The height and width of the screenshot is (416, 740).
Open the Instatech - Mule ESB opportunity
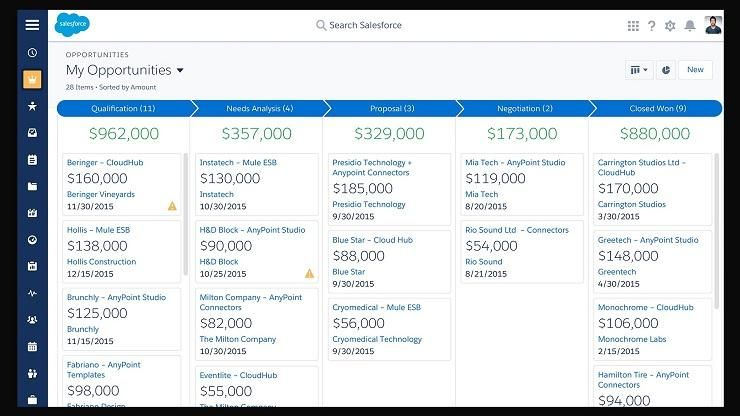238,162
